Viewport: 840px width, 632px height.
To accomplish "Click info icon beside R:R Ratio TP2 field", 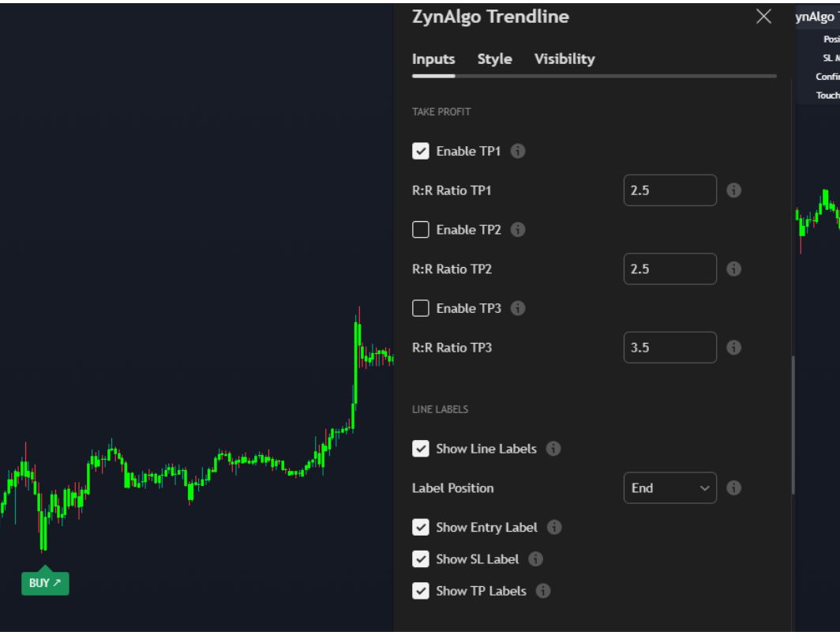I will tap(733, 269).
